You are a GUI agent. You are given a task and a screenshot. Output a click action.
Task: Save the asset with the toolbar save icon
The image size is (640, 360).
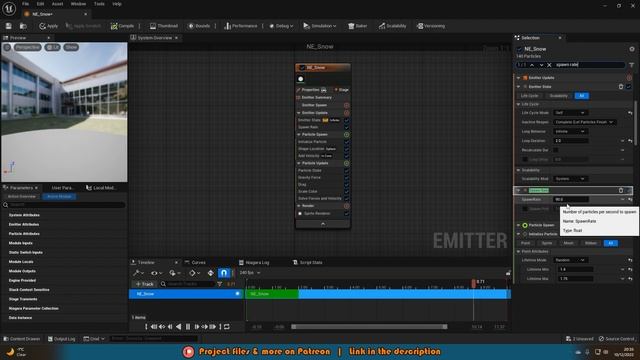[9, 26]
